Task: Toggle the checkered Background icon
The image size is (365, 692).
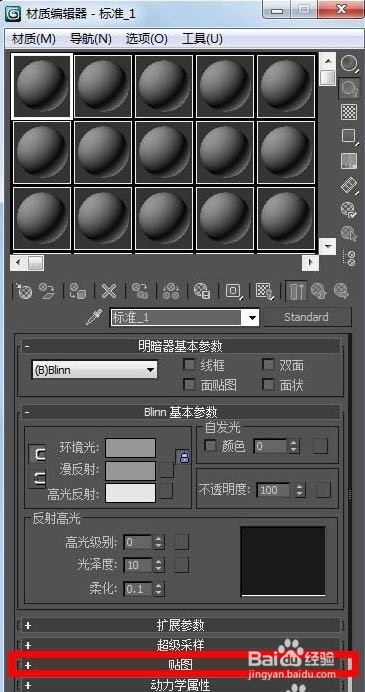Action: 350,112
